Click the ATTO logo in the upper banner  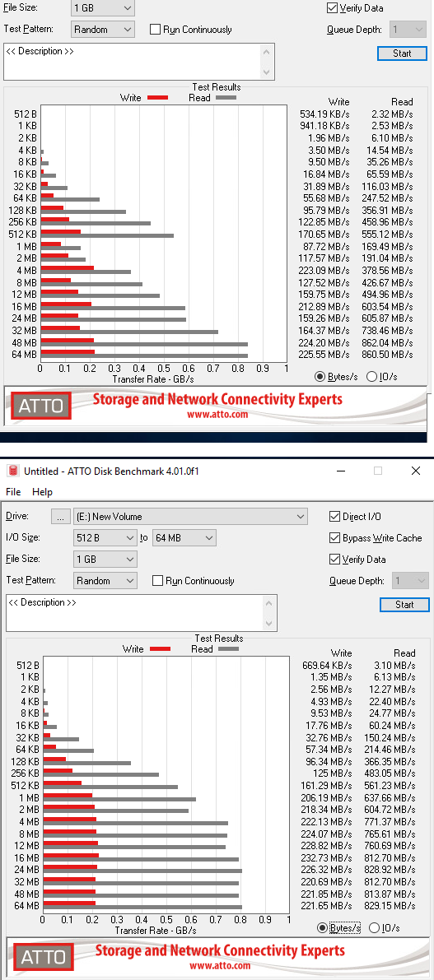click(x=40, y=406)
